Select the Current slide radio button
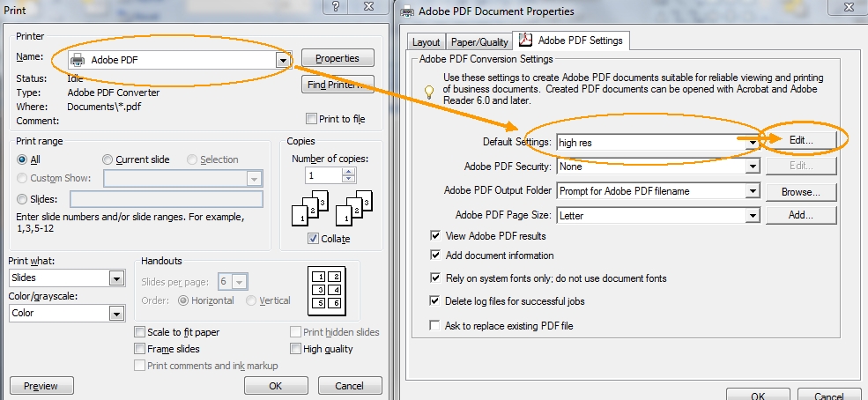Screen dimensions: 868x400 (x=108, y=159)
